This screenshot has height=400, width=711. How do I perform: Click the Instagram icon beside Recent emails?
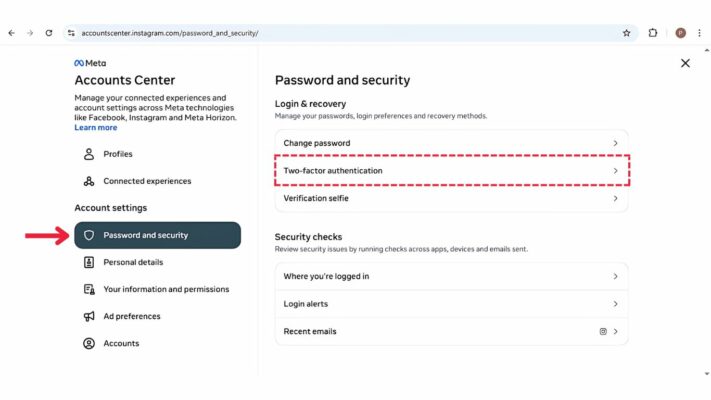click(x=602, y=331)
